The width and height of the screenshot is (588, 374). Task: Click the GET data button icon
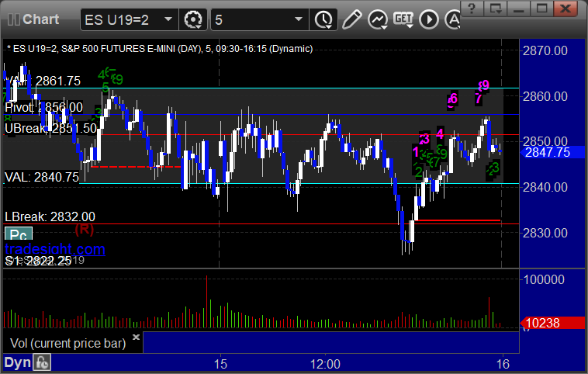(403, 19)
